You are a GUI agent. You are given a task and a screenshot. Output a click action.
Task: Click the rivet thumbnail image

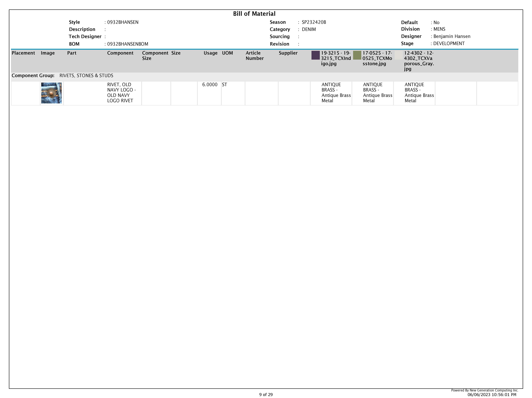[x=51, y=93]
